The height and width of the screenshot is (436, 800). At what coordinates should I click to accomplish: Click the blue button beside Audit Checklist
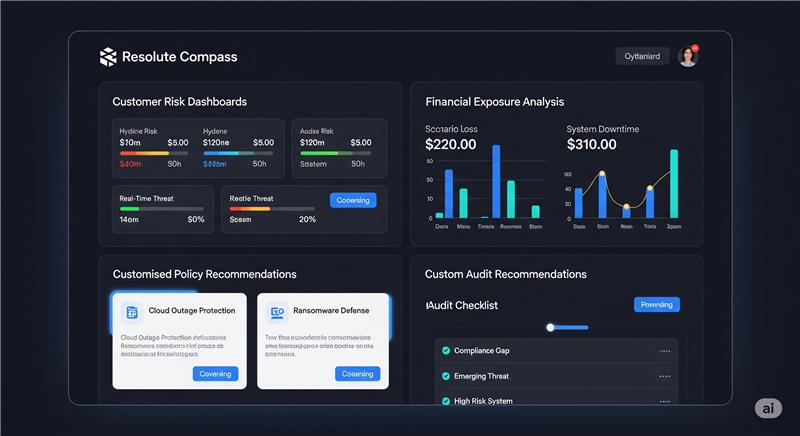click(x=657, y=305)
